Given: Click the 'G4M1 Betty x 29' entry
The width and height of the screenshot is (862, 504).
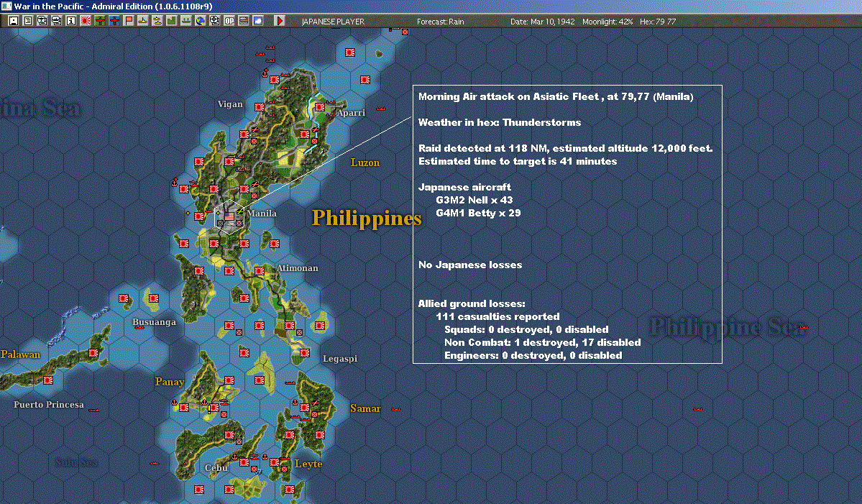Looking at the screenshot, I should (478, 214).
